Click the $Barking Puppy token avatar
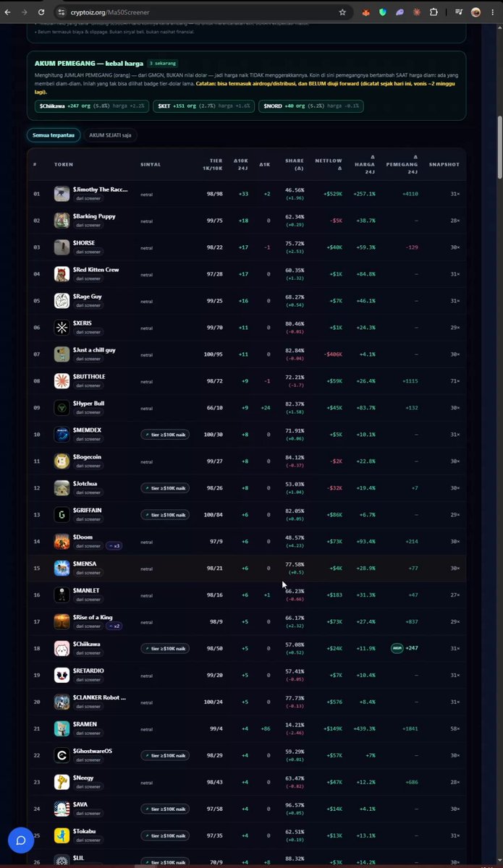Viewport: 503px width, 868px height. coord(62,221)
